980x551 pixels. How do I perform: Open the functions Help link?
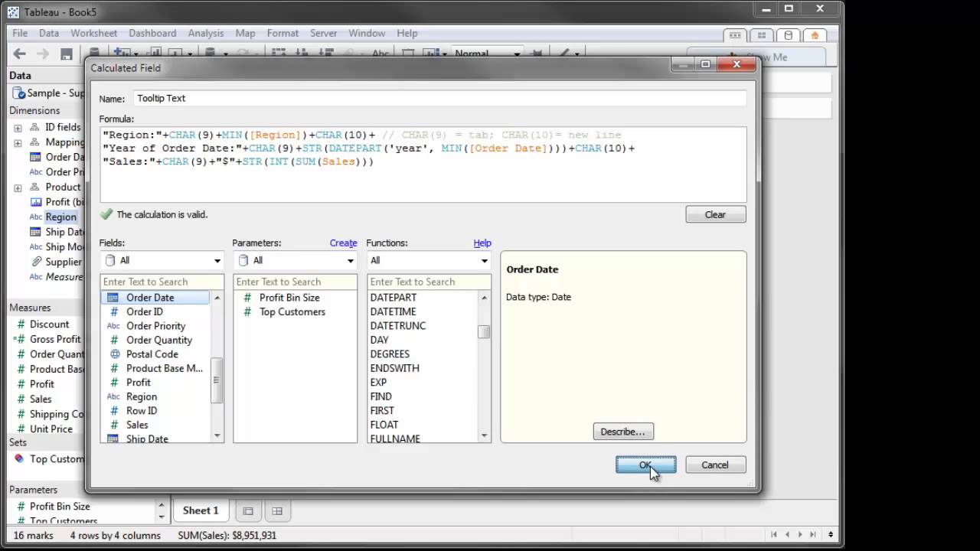click(482, 243)
